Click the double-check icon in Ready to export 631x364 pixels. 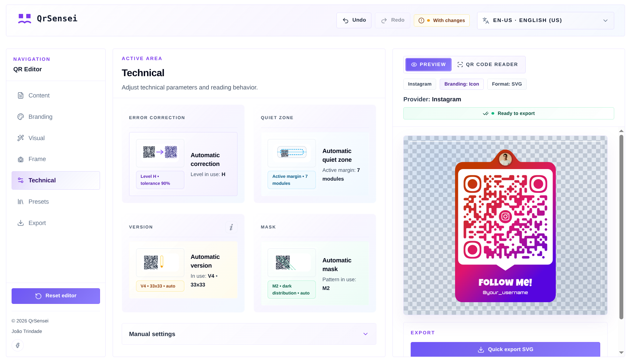pyautogui.click(x=485, y=114)
